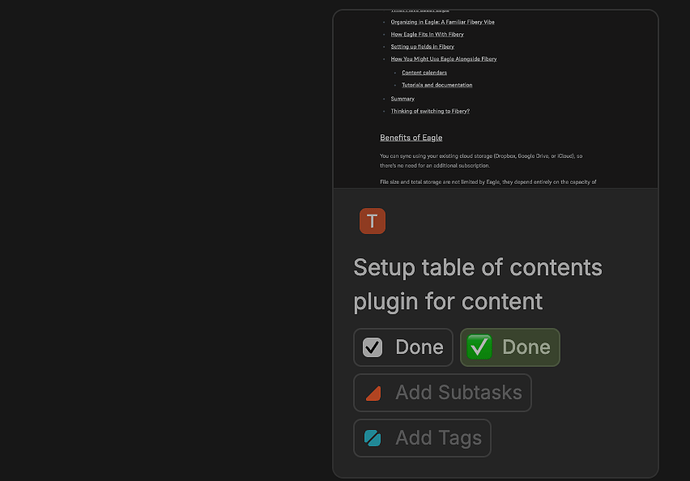Click the red T avatar icon

372,221
